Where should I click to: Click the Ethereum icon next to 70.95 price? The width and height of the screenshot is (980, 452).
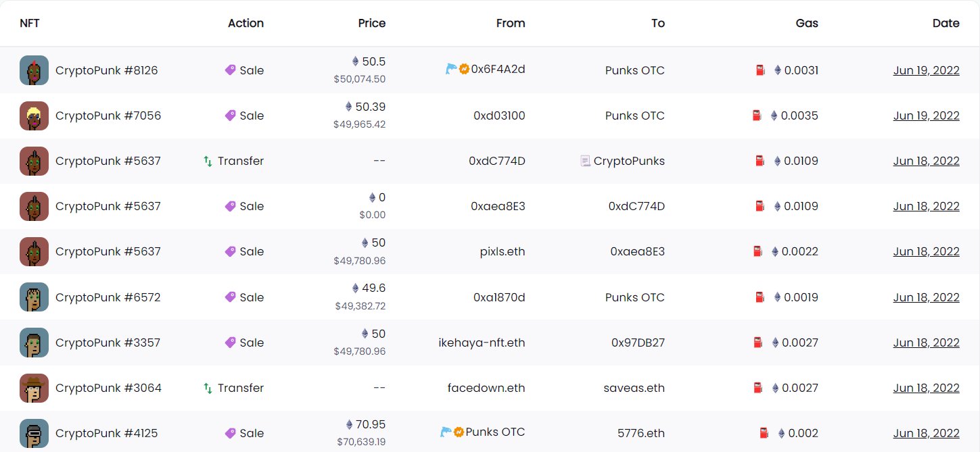[350, 425]
